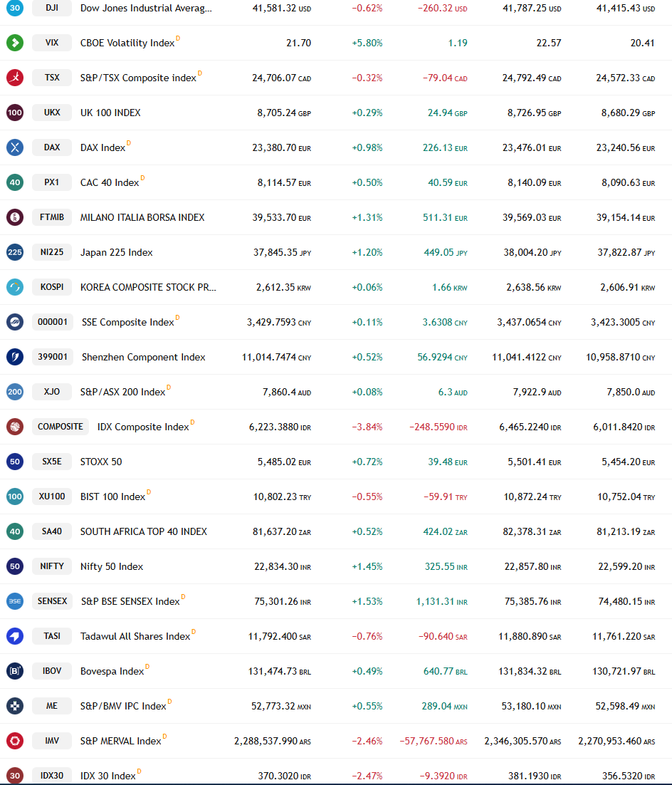The height and width of the screenshot is (785, 672).
Task: Open the S&P MERVAL Index link
Action: (120, 741)
